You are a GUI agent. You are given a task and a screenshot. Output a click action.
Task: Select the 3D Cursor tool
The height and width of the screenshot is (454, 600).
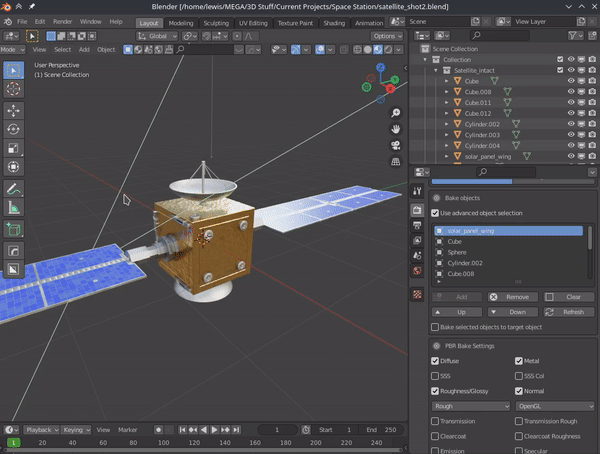point(14,88)
